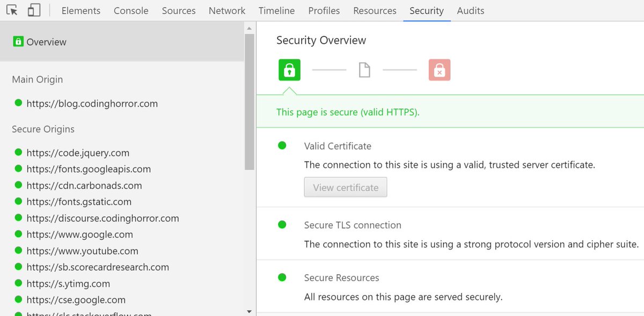644x316 pixels.
Task: Click the green dot next to Valid Certificate
Action: coord(282,145)
